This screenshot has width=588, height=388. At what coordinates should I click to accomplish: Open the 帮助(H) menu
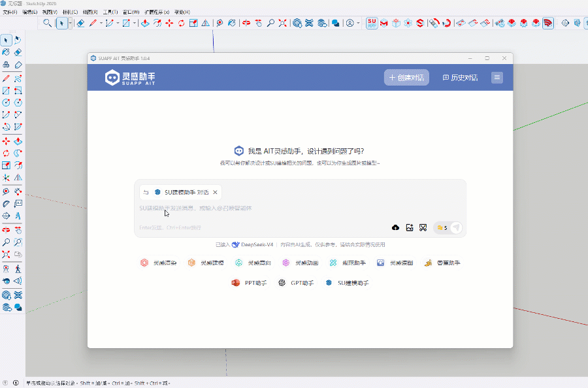point(182,12)
